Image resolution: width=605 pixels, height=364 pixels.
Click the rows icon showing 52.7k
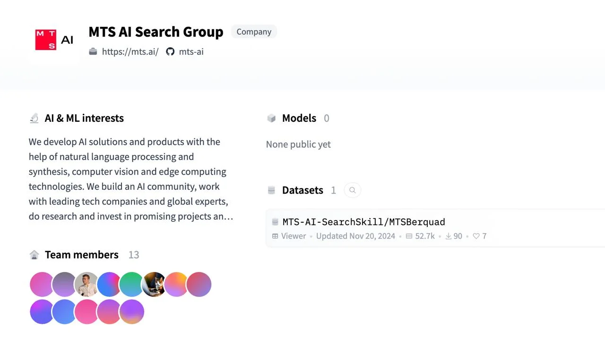409,236
